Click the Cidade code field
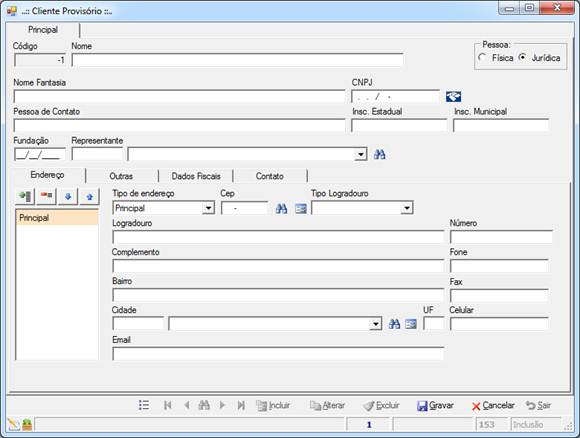This screenshot has height=438, width=580. [138, 324]
